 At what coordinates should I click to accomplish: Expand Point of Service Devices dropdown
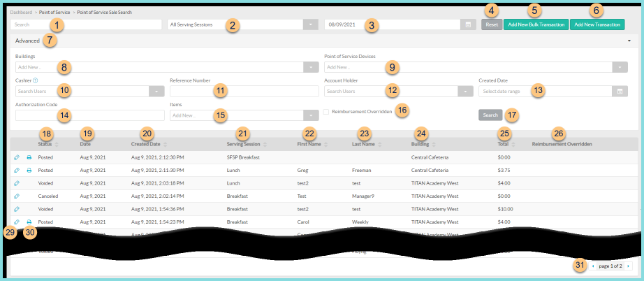click(620, 67)
